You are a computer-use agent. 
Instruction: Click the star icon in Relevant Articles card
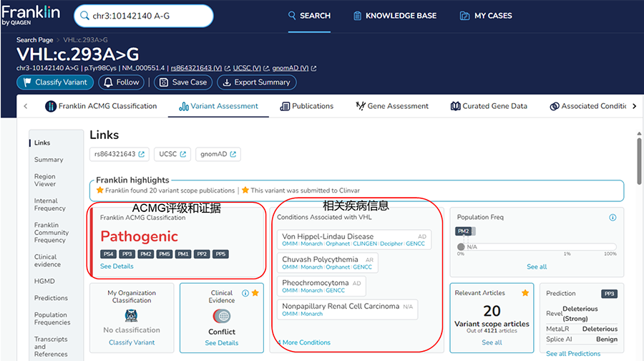pos(525,293)
